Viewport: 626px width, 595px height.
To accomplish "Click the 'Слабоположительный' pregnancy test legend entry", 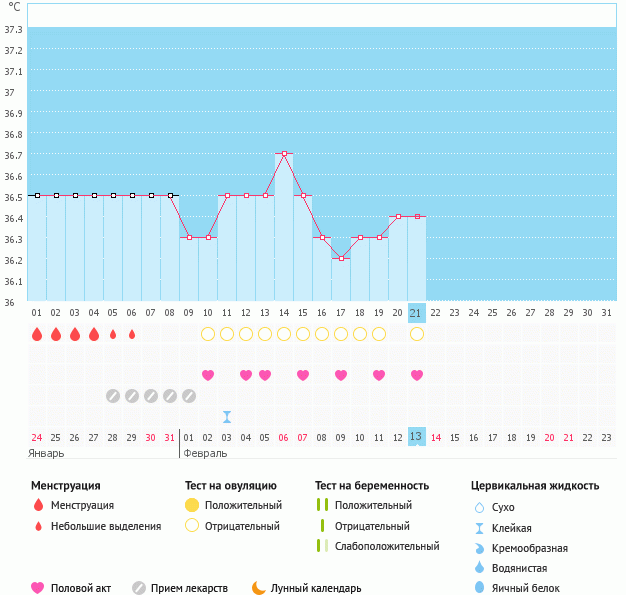I will (386, 546).
